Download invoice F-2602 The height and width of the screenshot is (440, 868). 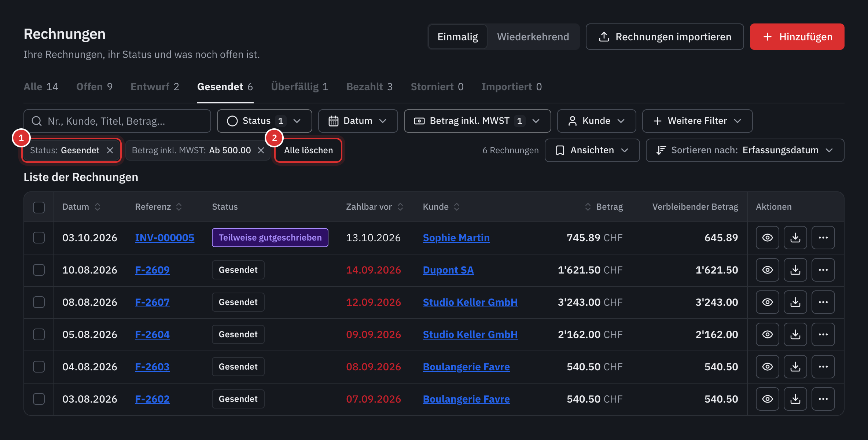795,399
